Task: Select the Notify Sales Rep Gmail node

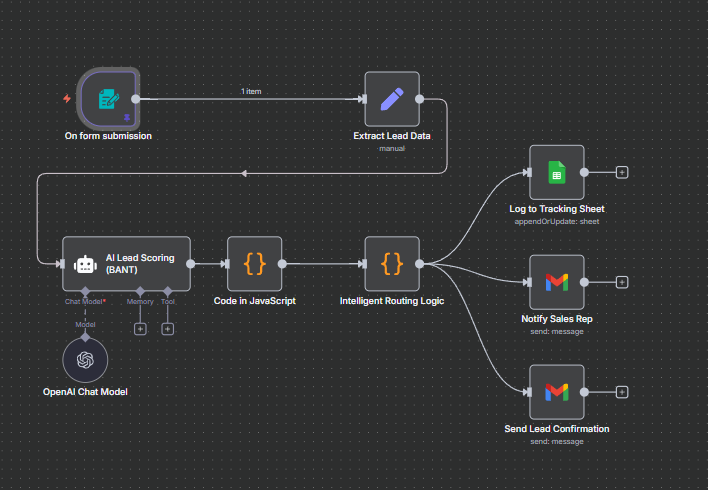Action: (556, 282)
